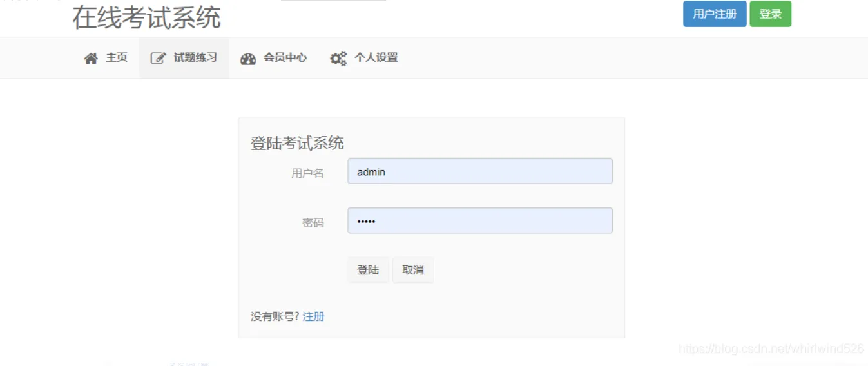Click the blue 用户注册 button
868x366 pixels.
point(715,14)
